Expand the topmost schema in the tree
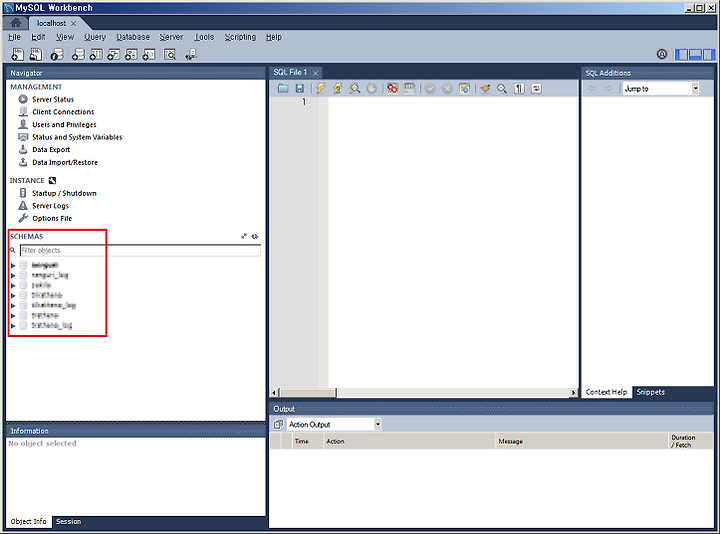The image size is (720, 534). tap(13, 265)
